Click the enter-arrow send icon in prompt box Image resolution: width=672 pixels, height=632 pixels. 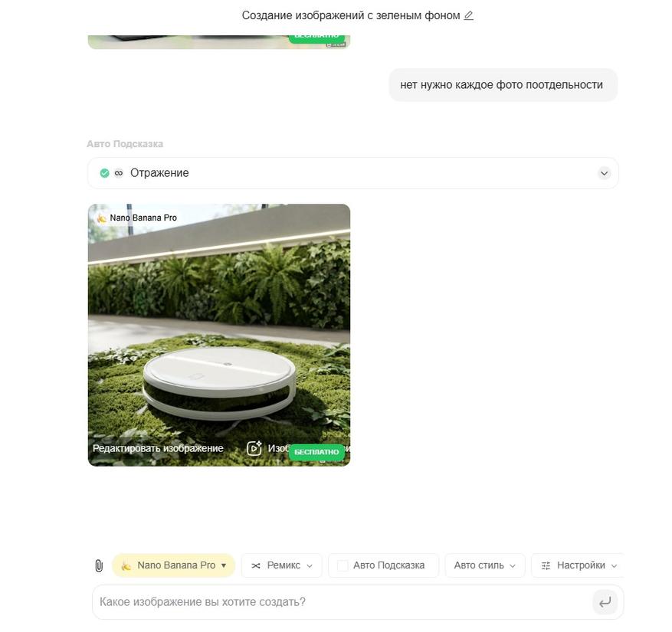(605, 602)
